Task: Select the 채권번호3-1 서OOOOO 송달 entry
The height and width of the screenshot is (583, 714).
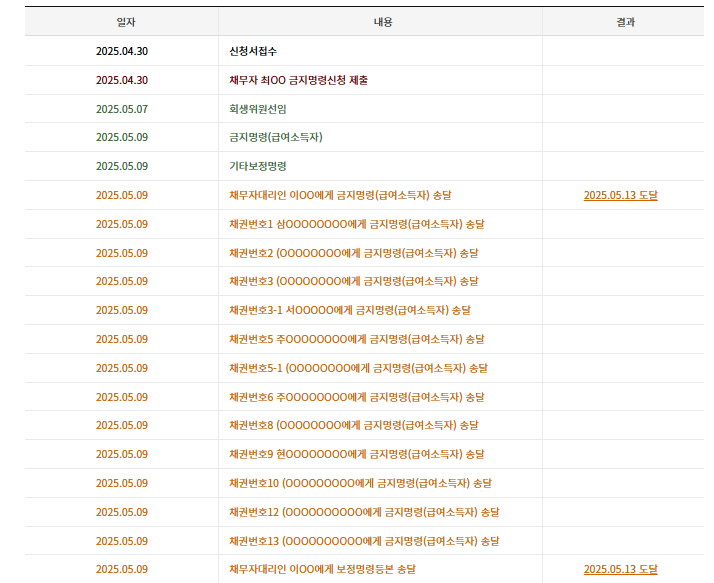Action: (350, 310)
